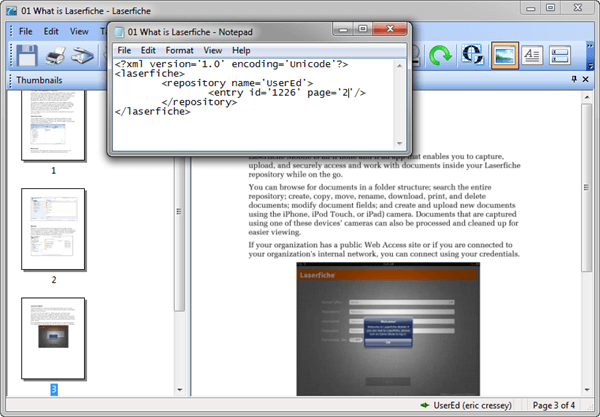The image size is (600, 417).
Task: Switch to the text view mode icon
Action: pos(532,56)
